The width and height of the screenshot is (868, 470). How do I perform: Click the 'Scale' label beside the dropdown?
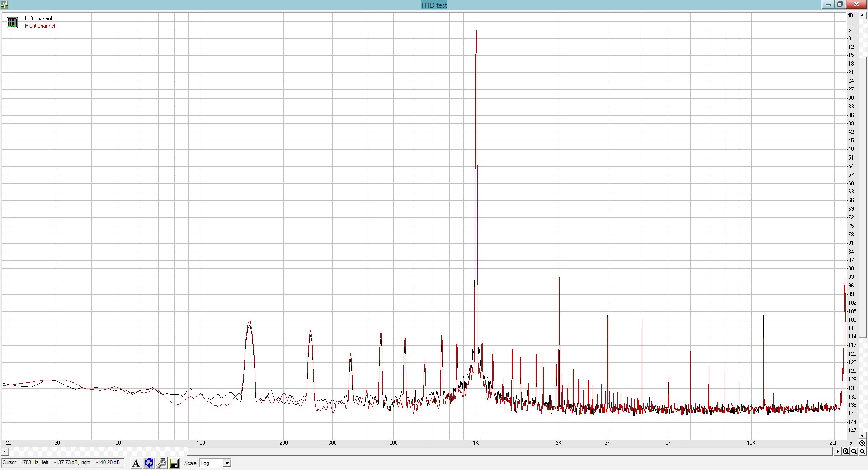tap(190, 463)
